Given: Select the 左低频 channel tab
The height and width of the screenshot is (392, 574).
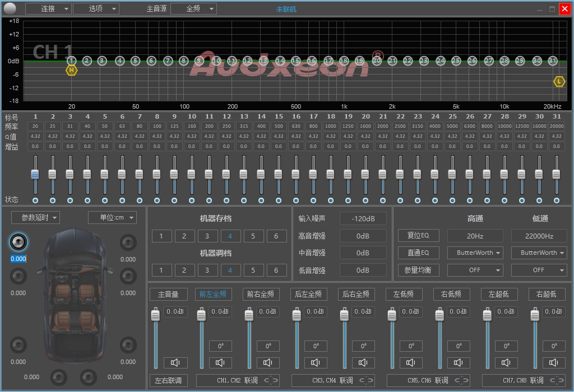Looking at the screenshot, I should coord(404,294).
